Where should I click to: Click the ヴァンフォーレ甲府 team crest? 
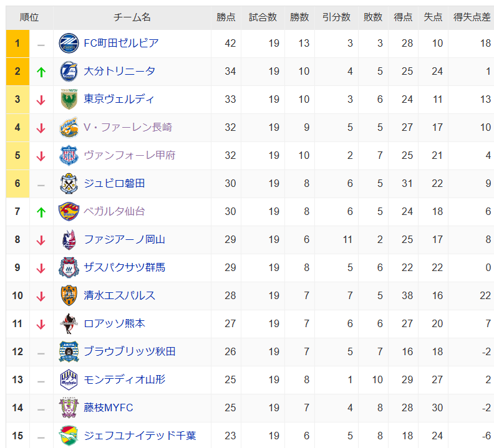click(69, 156)
